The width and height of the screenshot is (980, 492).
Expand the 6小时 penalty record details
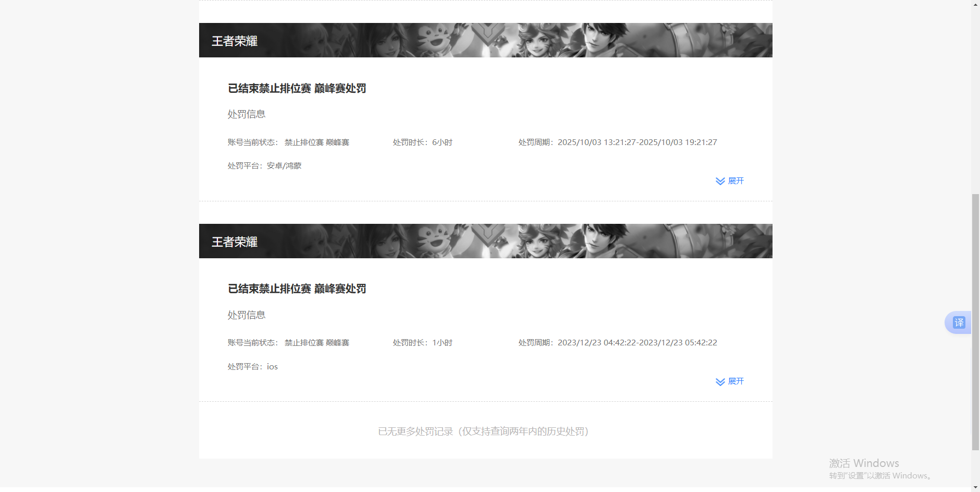pyautogui.click(x=730, y=181)
